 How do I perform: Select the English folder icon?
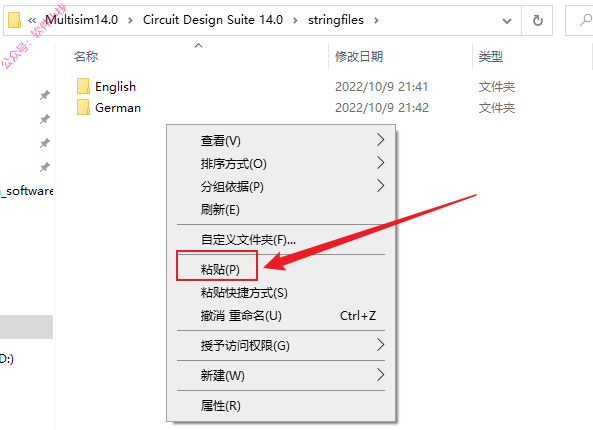point(83,86)
